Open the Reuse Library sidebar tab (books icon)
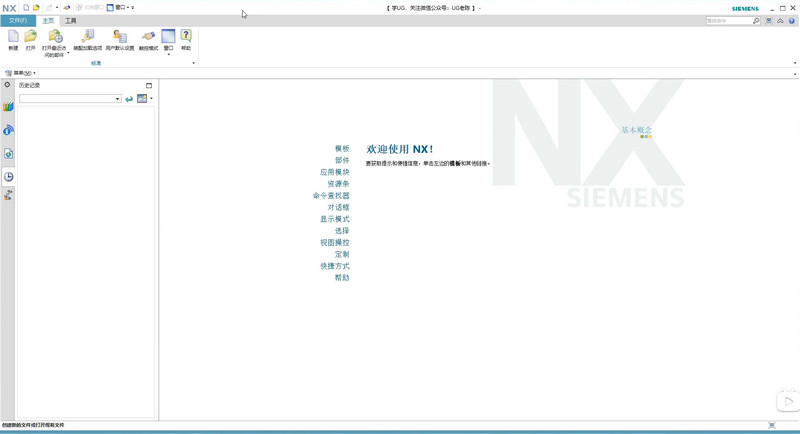The width and height of the screenshot is (800, 434). (8, 107)
